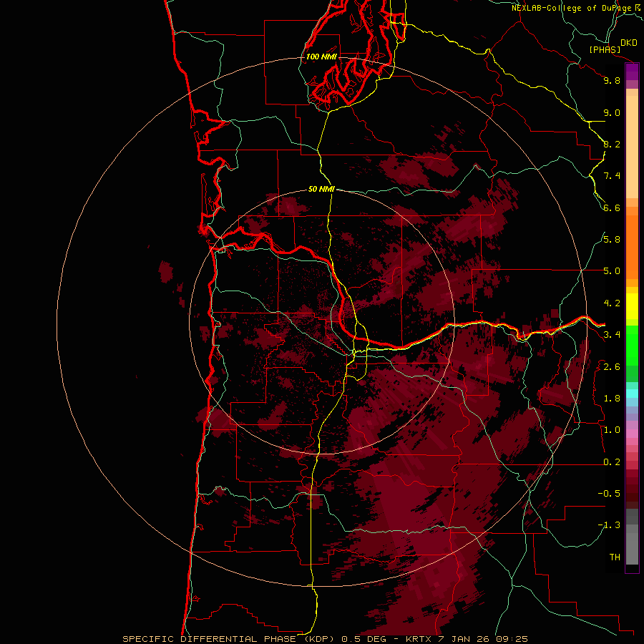Pick the dark purple band atop the color scale
644x644 pixels.
coord(632,72)
